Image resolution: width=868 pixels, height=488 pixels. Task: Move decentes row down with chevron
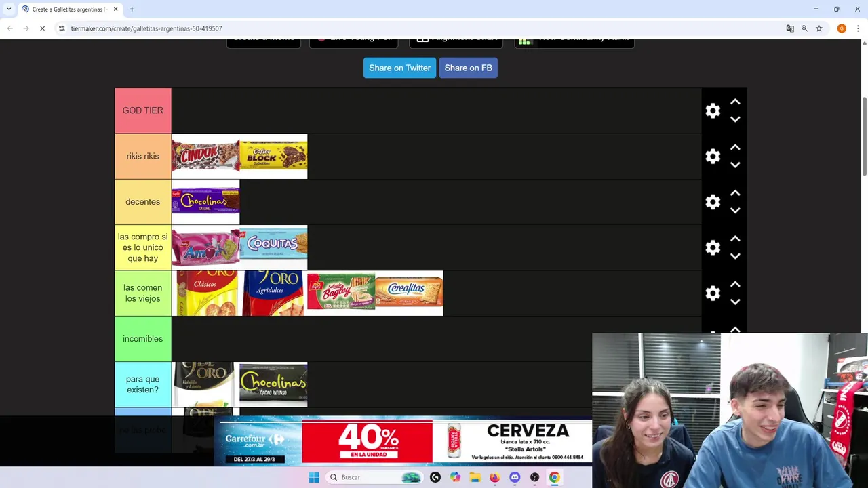pyautogui.click(x=735, y=211)
